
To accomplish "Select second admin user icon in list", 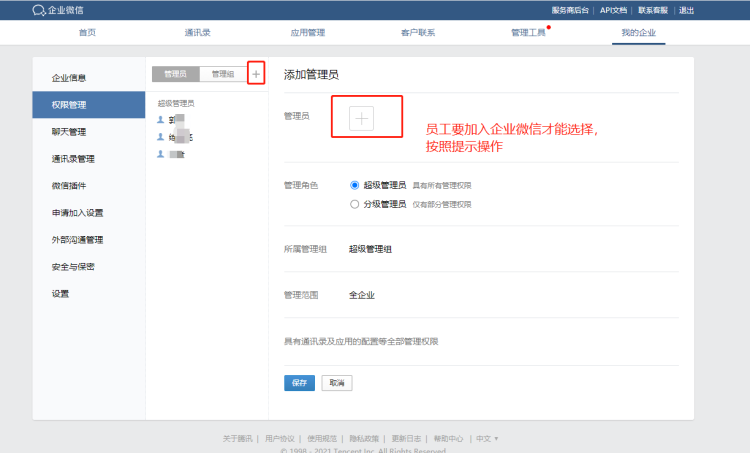I will [x=161, y=137].
